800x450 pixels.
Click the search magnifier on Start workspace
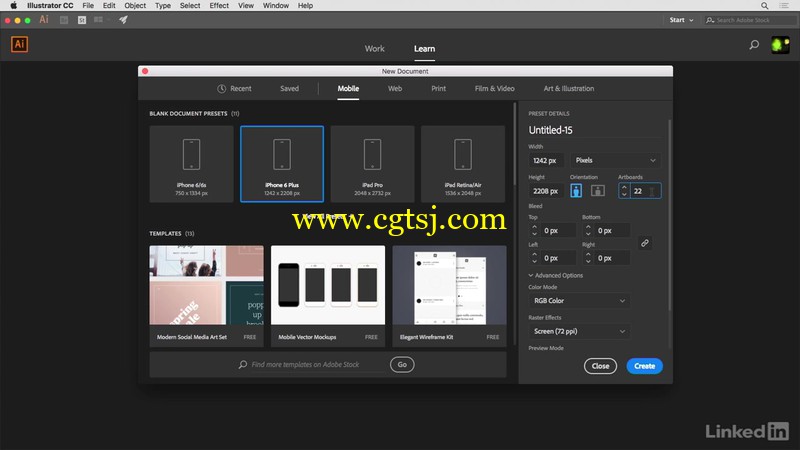[754, 45]
